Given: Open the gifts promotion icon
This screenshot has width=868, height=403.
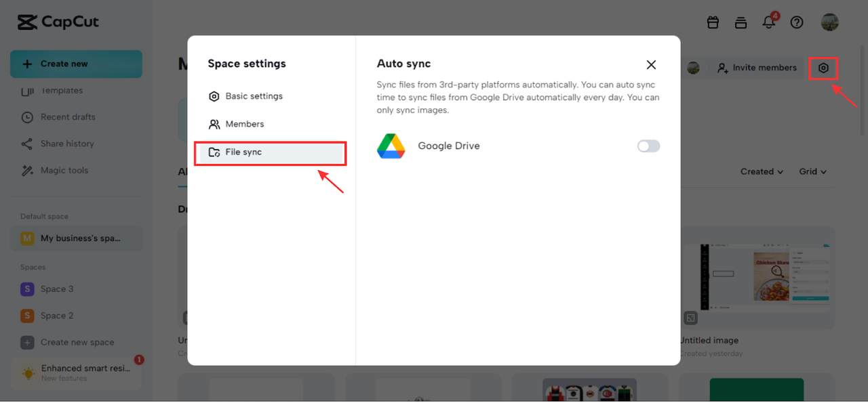Looking at the screenshot, I should pyautogui.click(x=713, y=22).
